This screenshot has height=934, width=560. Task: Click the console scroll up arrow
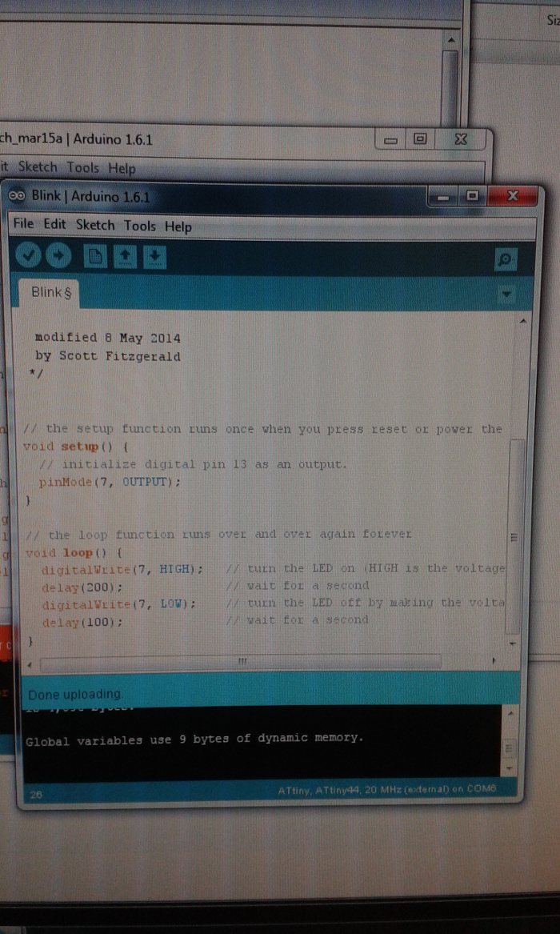coord(510,714)
